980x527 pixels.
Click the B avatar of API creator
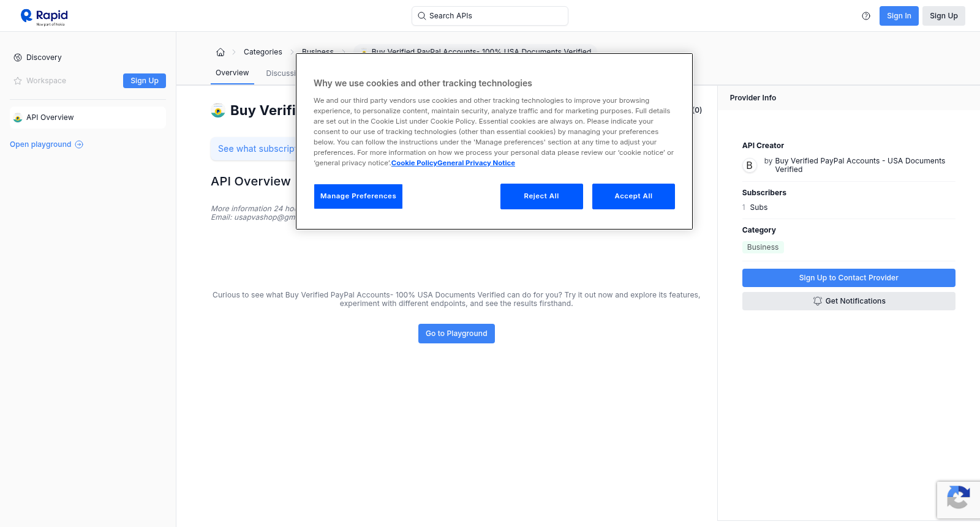(749, 165)
